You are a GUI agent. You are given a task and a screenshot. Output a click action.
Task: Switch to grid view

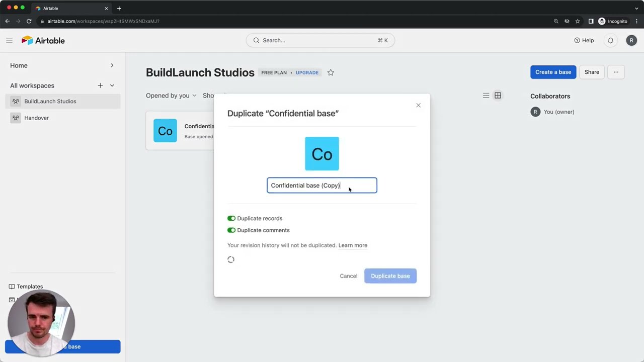pos(498,96)
